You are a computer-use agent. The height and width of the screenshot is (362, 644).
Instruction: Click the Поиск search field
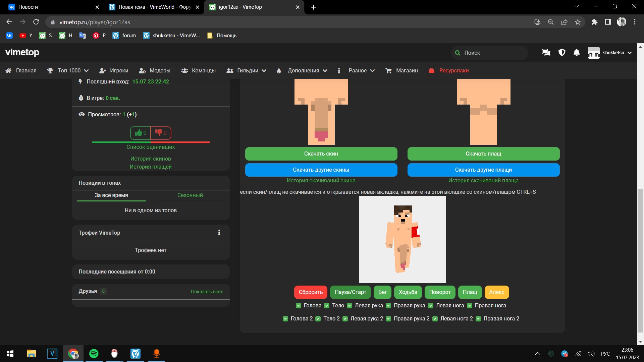click(490, 53)
